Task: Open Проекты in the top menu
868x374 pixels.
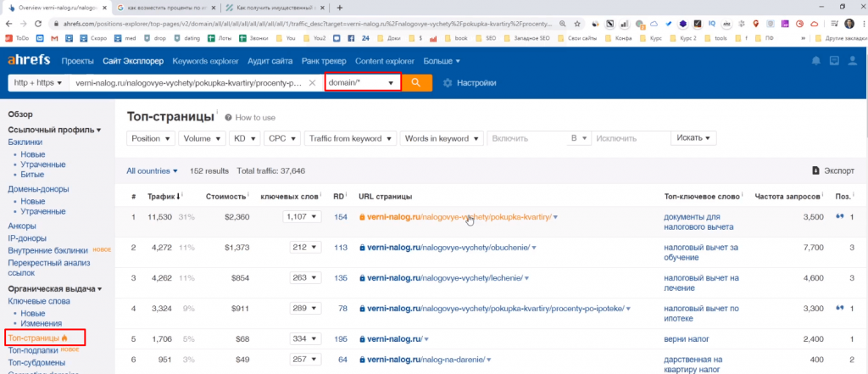Action: pos(77,61)
